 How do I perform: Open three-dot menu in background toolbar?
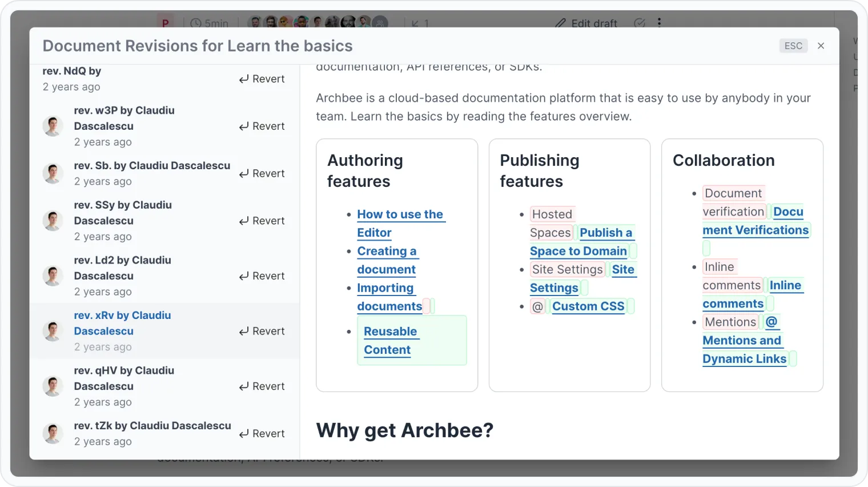pyautogui.click(x=659, y=22)
